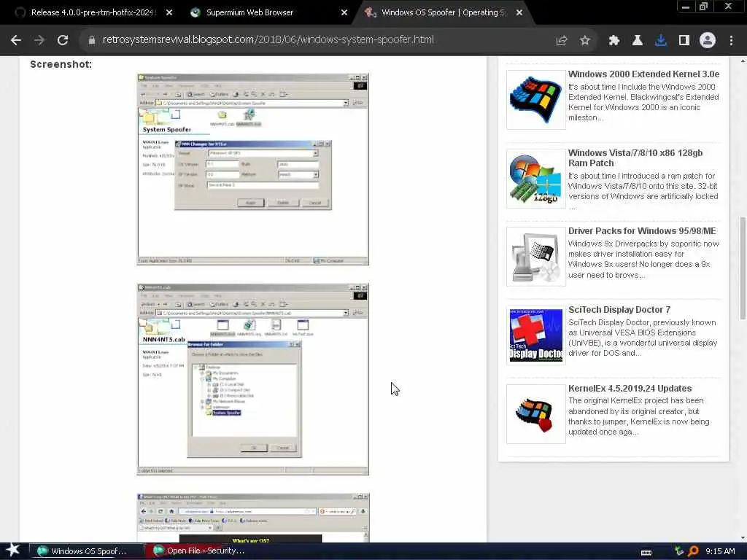The width and height of the screenshot is (747, 560).
Task: View site security padlock info
Action: [92, 40]
